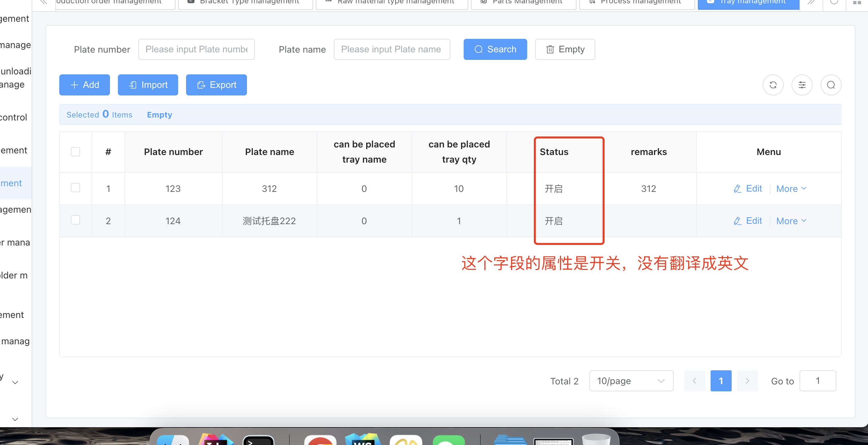Select checkbox for plate 124 row
The width and height of the screenshot is (868, 445).
click(x=75, y=220)
